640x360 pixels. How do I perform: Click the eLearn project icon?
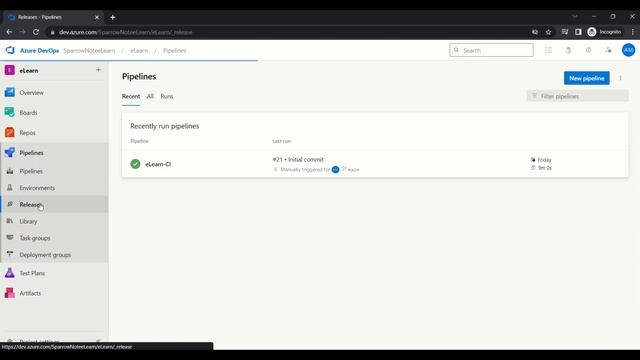(10, 70)
